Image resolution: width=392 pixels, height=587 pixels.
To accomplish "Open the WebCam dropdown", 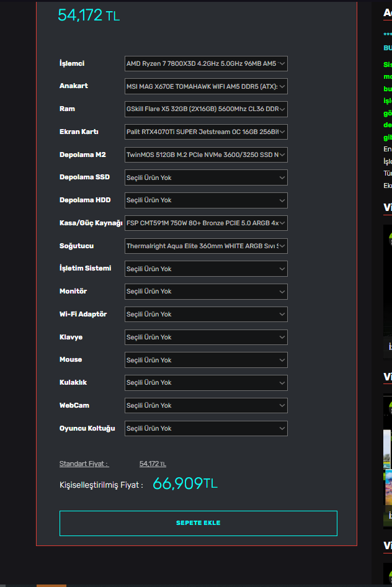I will (206, 405).
